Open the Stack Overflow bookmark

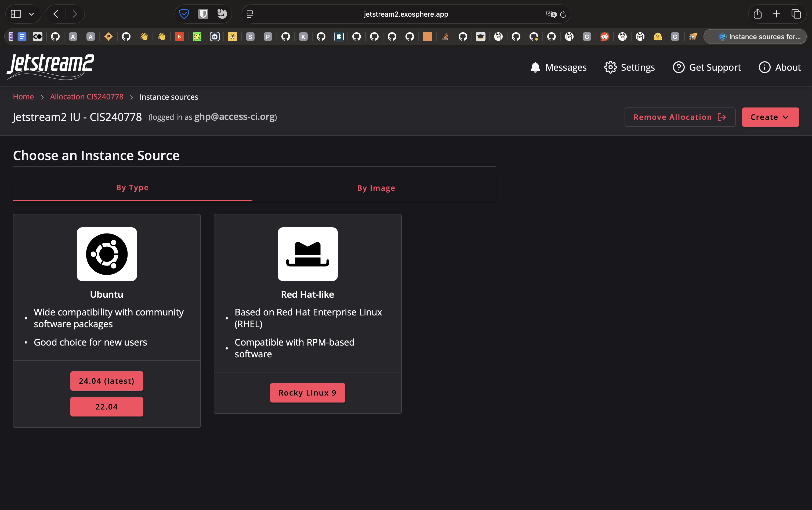[445, 37]
